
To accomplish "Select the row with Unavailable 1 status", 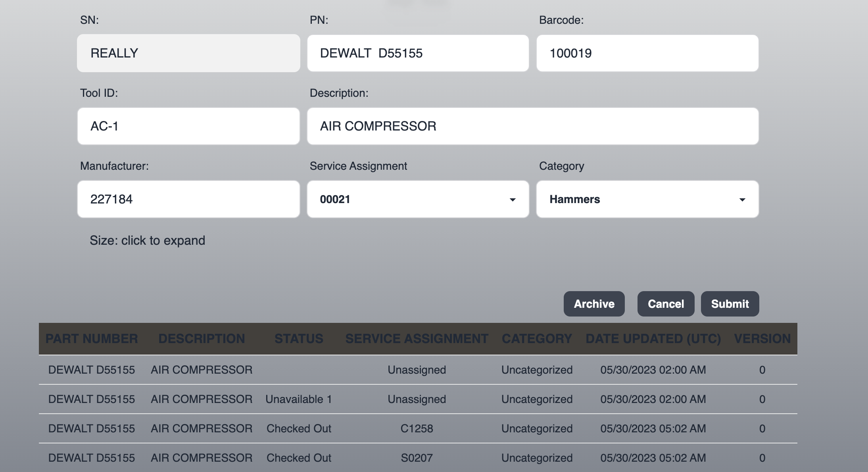I will 299,399.
